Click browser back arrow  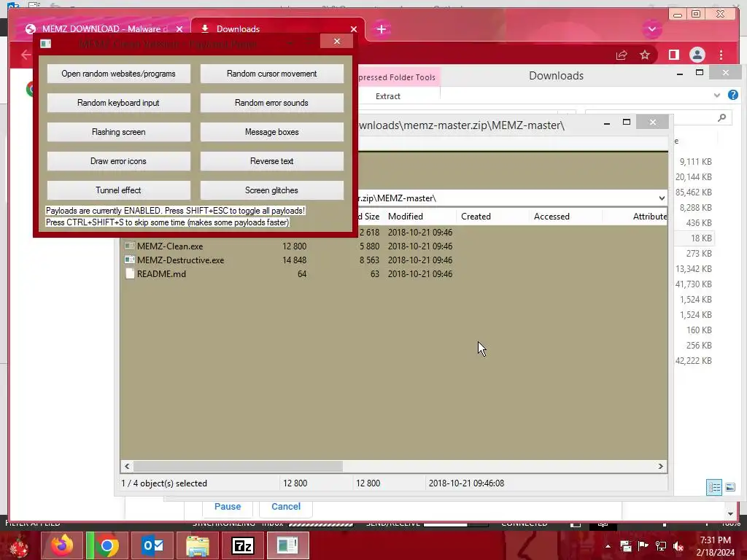click(x=26, y=55)
